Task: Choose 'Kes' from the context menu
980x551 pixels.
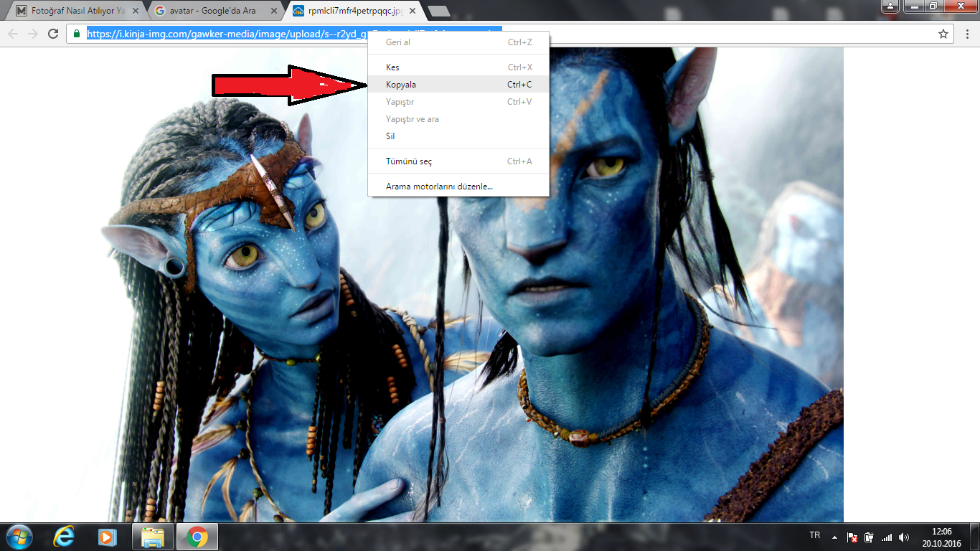Action: click(x=458, y=67)
